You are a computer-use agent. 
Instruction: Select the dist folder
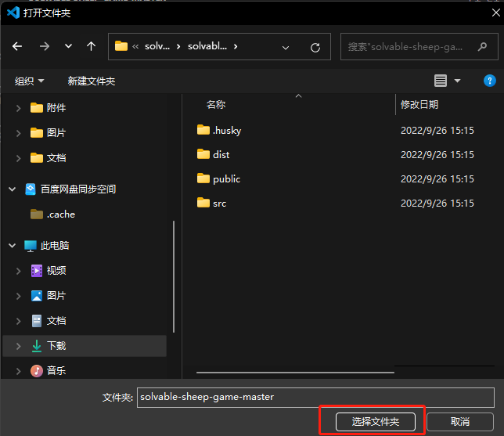pyautogui.click(x=213, y=155)
